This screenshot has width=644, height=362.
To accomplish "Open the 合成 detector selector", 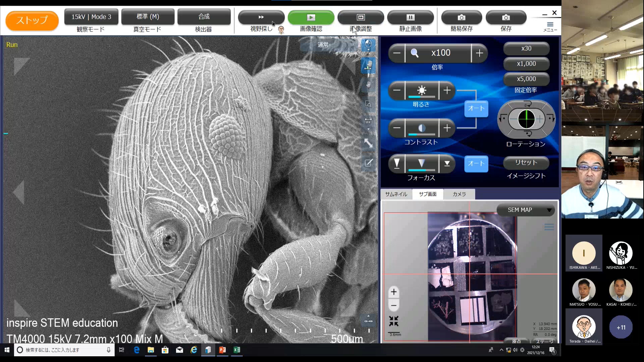I will point(204,17).
